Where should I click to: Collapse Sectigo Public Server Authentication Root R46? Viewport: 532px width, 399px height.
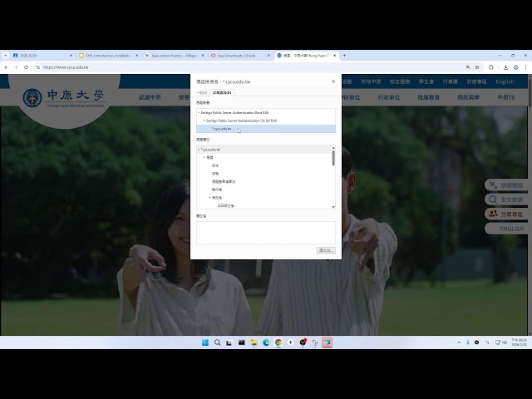(199, 111)
